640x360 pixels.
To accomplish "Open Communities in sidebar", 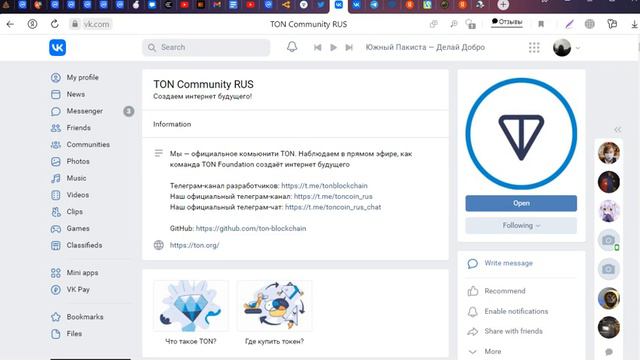I will [x=88, y=144].
